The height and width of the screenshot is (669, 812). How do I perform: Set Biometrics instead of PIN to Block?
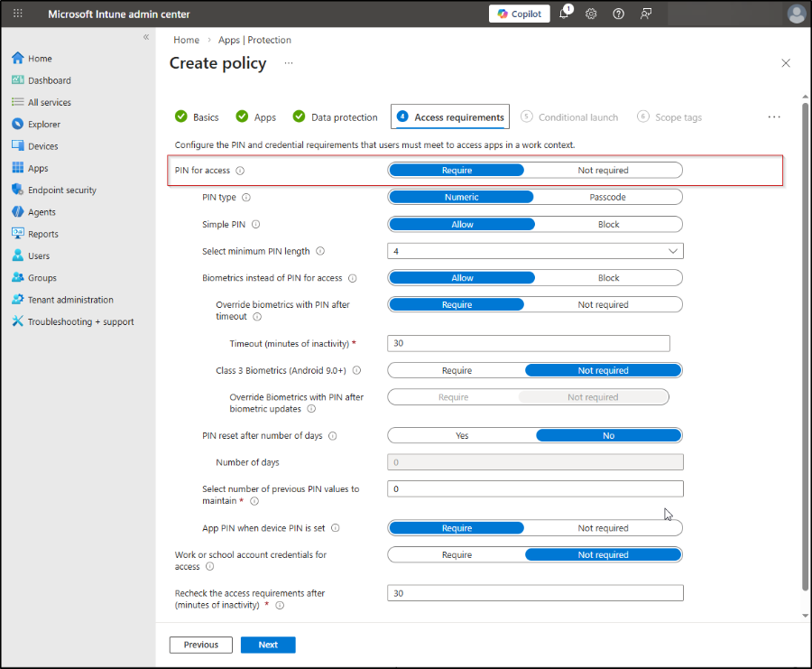pyautogui.click(x=608, y=277)
